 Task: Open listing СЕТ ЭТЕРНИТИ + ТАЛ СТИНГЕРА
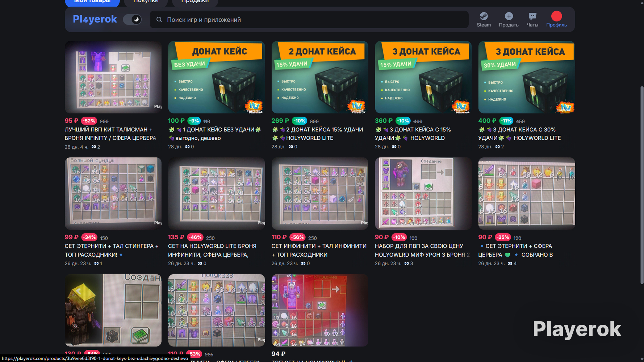pos(112,250)
